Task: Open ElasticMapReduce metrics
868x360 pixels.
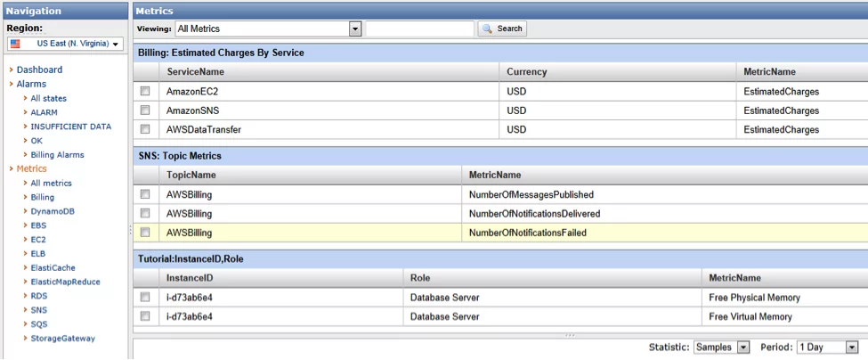Action: [65, 282]
